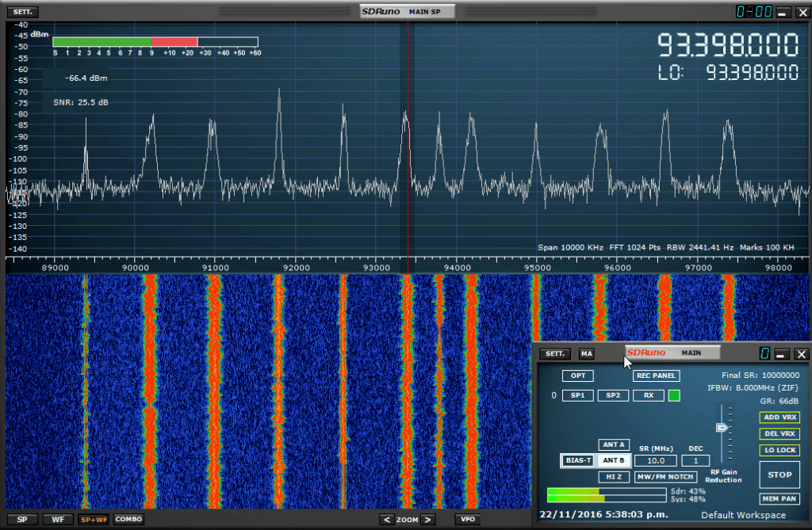Enable the MW/FM NOTCH filter

665,477
